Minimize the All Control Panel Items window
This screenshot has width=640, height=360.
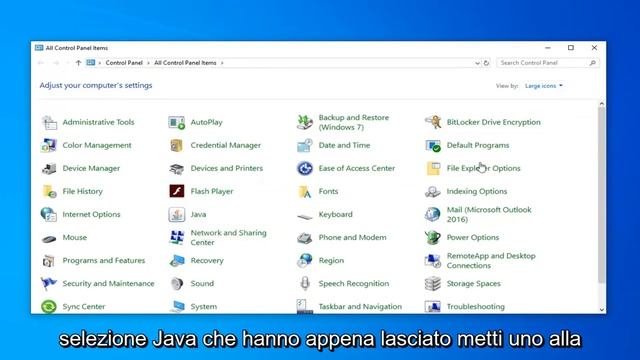pos(548,48)
